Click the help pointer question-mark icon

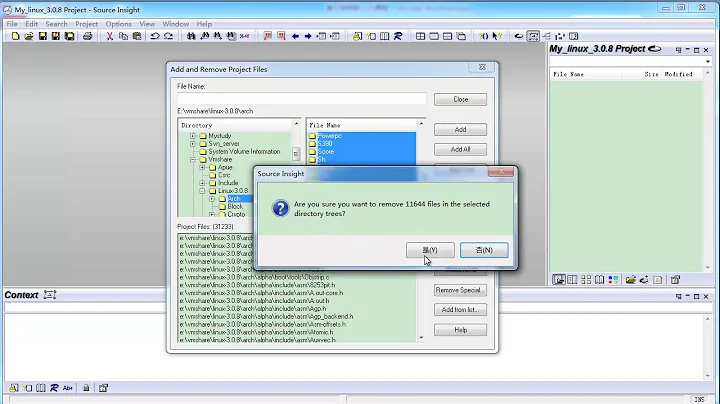point(497,36)
